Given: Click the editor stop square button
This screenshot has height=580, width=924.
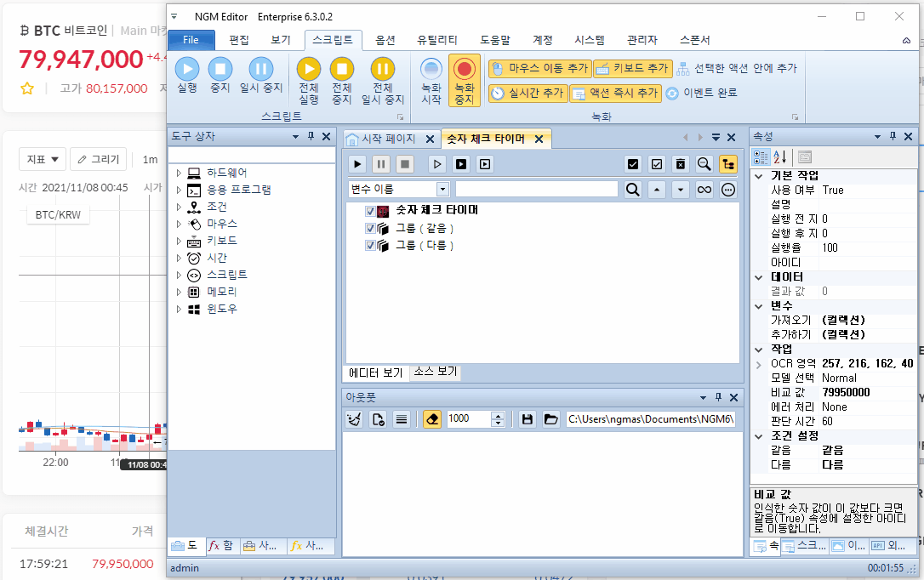Looking at the screenshot, I should pyautogui.click(x=405, y=164).
